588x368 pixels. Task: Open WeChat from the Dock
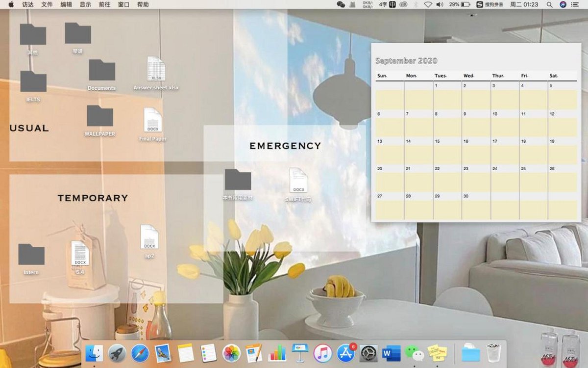(x=414, y=353)
